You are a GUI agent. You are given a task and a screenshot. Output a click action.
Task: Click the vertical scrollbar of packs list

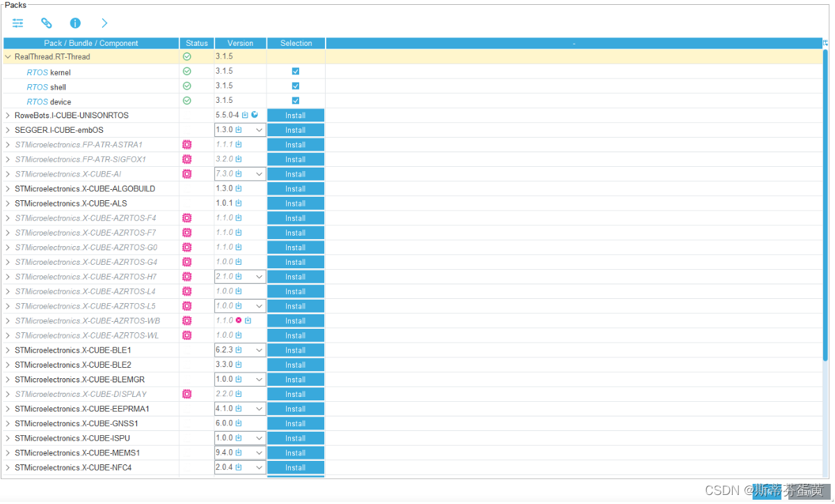pyautogui.click(x=825, y=205)
